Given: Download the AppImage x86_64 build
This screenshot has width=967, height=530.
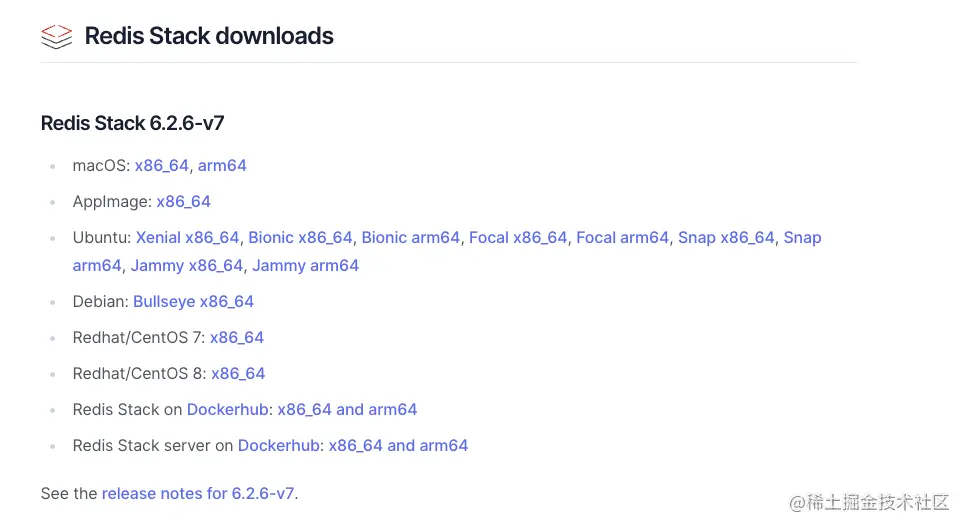Looking at the screenshot, I should click(x=183, y=201).
